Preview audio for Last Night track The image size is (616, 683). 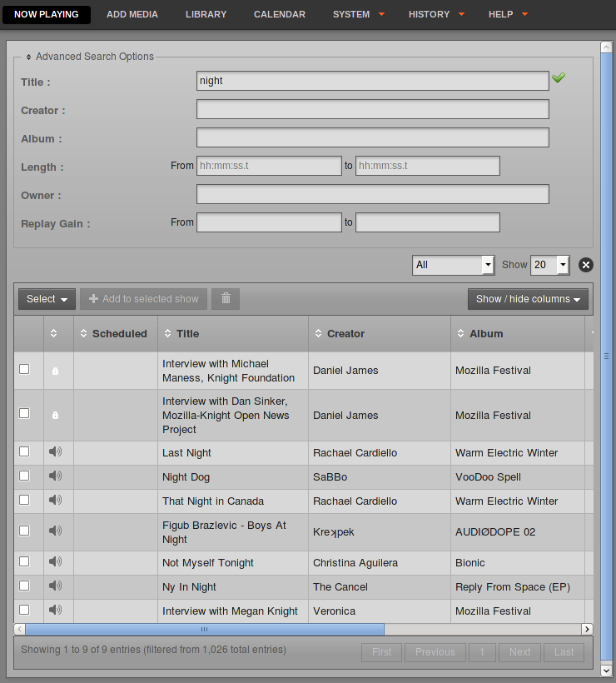coord(55,451)
